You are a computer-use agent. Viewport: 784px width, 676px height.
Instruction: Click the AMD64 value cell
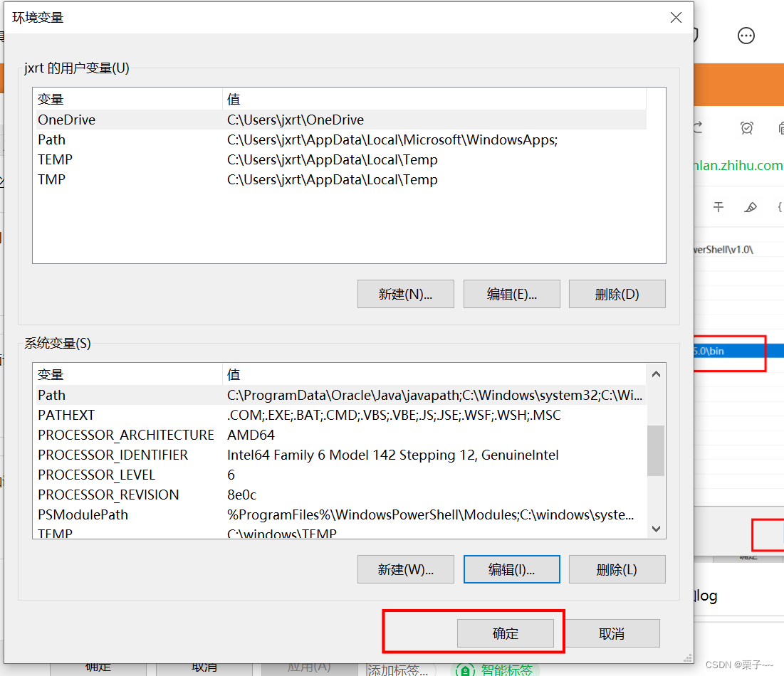point(251,435)
